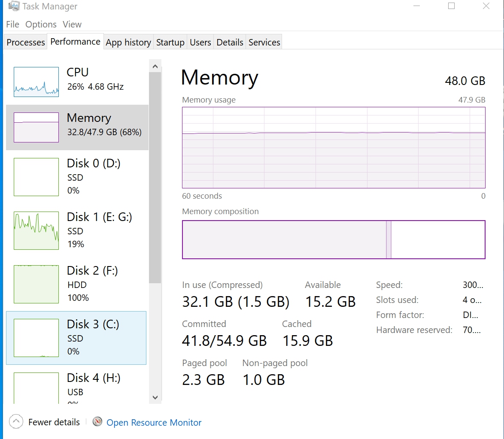Click the Cached value '15.9 GB'
Viewport: 504px width, 439px height.
click(308, 341)
